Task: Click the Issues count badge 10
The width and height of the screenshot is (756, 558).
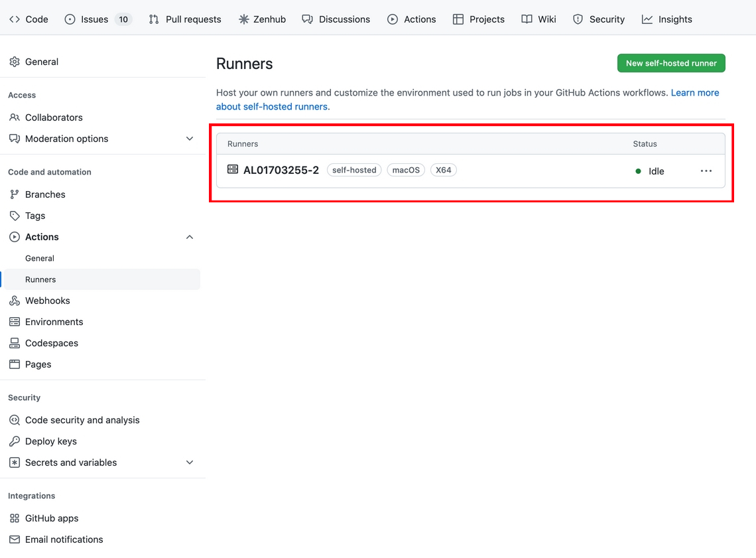Action: click(123, 19)
